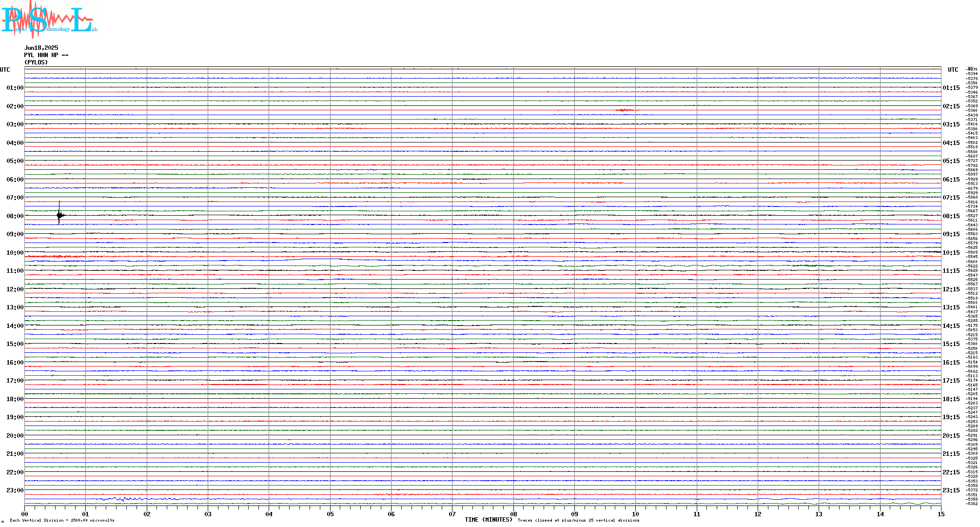Click minute "07" tick label on bottom axis
The height and width of the screenshot is (527, 980).
(452, 514)
